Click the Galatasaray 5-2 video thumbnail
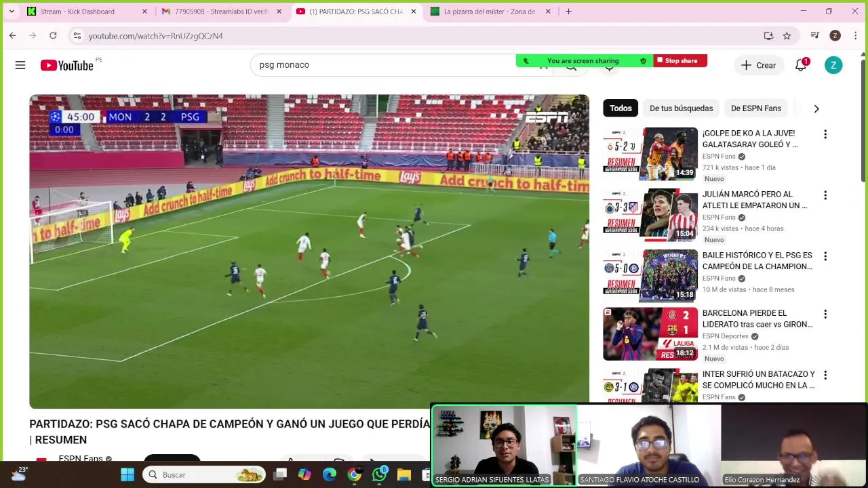 650,154
